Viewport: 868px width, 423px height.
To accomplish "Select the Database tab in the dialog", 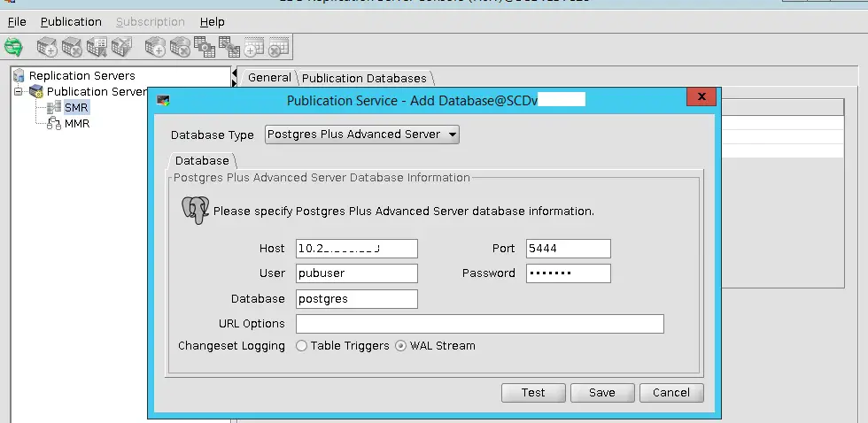I will 202,160.
